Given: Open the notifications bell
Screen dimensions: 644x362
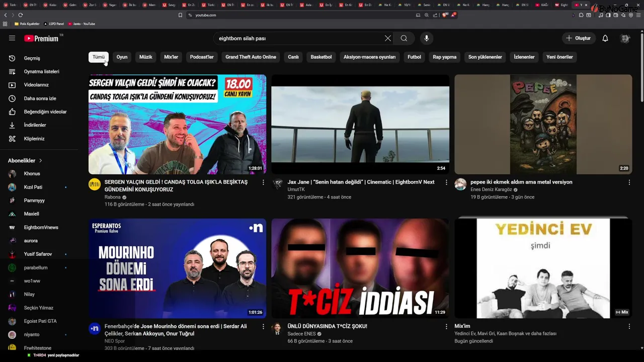Looking at the screenshot, I should click(x=605, y=38).
